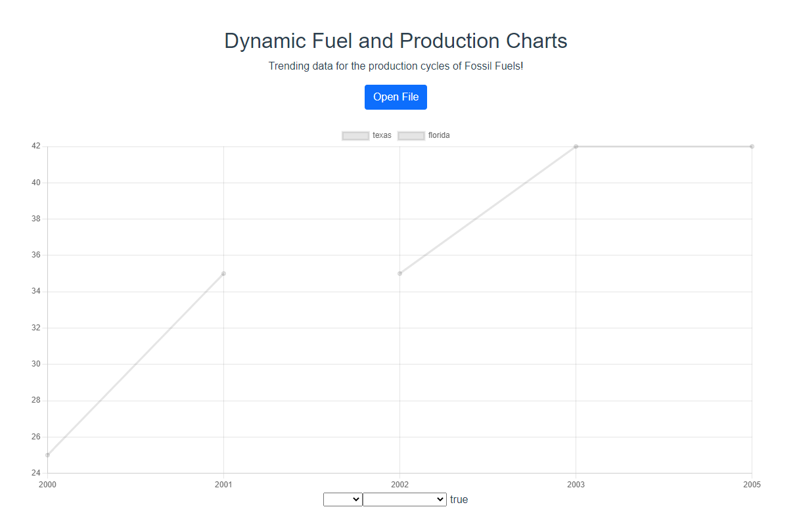
Task: Click the 2002 x-axis label
Action: click(x=399, y=485)
